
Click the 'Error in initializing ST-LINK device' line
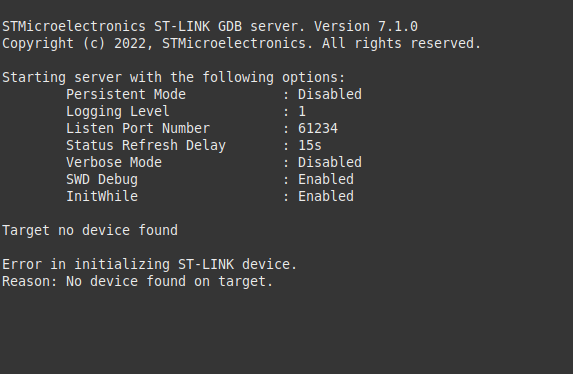150,264
